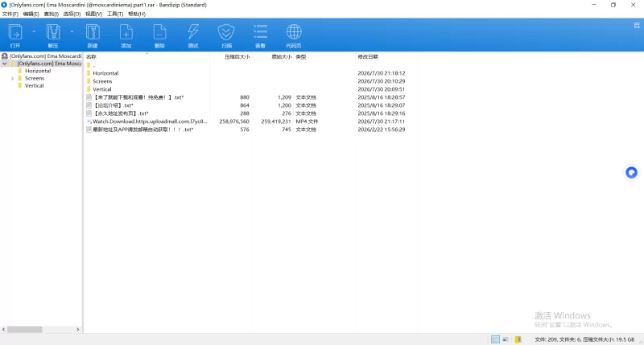Open the Tools 工具(T) menu

[115, 14]
